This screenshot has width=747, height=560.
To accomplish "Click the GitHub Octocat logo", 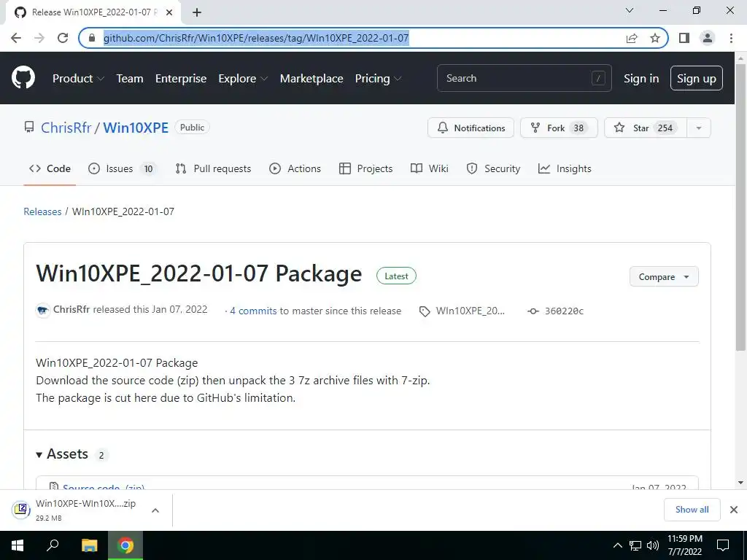I will [x=23, y=78].
